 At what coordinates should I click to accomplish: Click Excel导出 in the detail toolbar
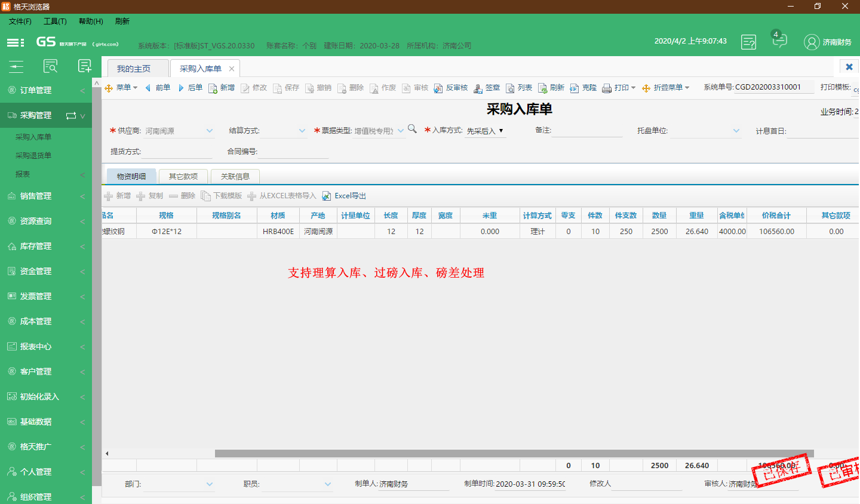(x=344, y=196)
